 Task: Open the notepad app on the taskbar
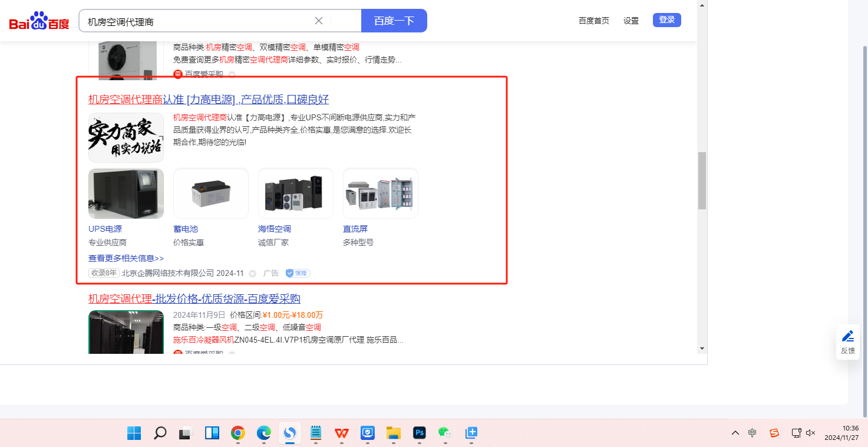316,433
